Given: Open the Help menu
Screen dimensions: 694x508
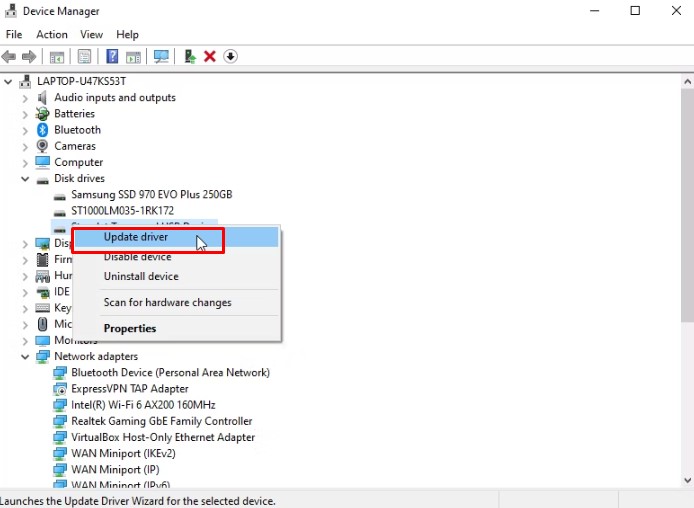Looking at the screenshot, I should pyautogui.click(x=127, y=35).
